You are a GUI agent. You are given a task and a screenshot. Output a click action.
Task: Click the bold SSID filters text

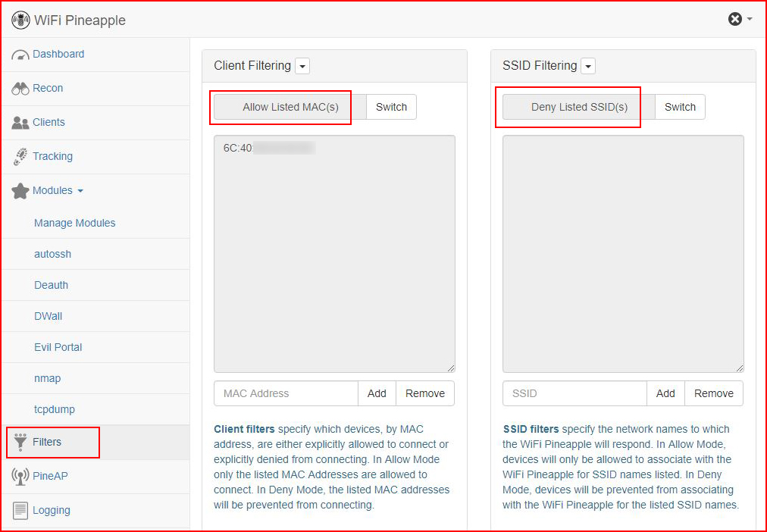click(531, 430)
